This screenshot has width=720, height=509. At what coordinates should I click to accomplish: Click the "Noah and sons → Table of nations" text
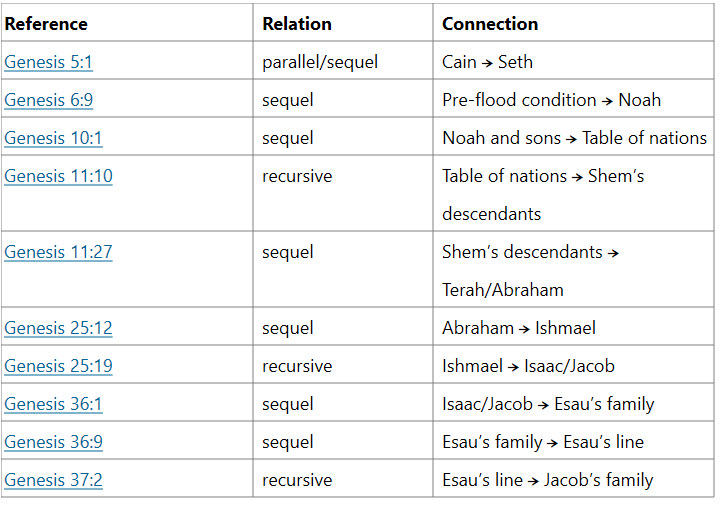pyautogui.click(x=574, y=138)
